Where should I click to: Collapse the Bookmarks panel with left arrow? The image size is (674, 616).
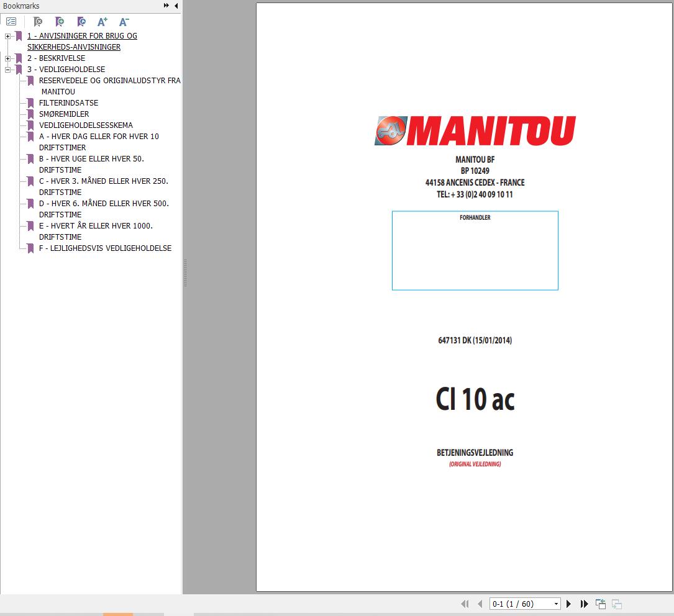coord(176,6)
